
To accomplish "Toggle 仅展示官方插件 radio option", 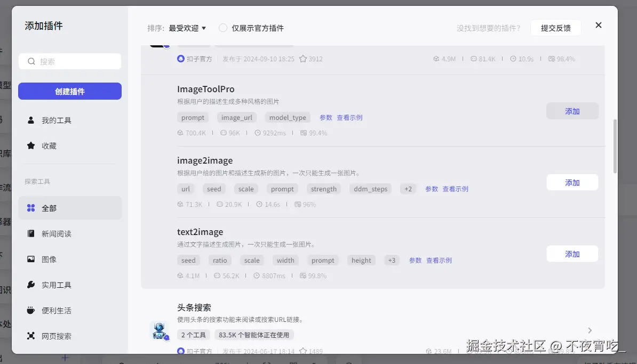I will (x=222, y=28).
